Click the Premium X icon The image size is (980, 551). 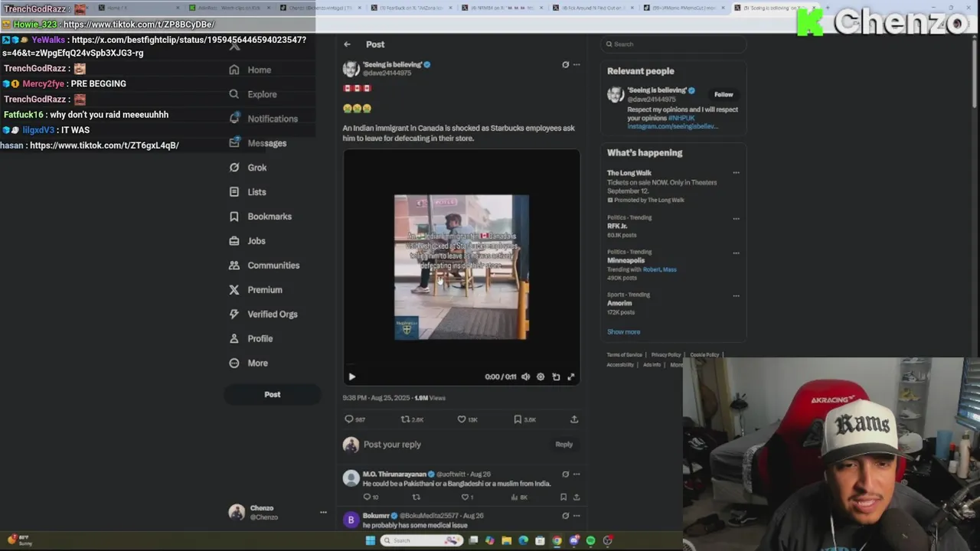(234, 290)
